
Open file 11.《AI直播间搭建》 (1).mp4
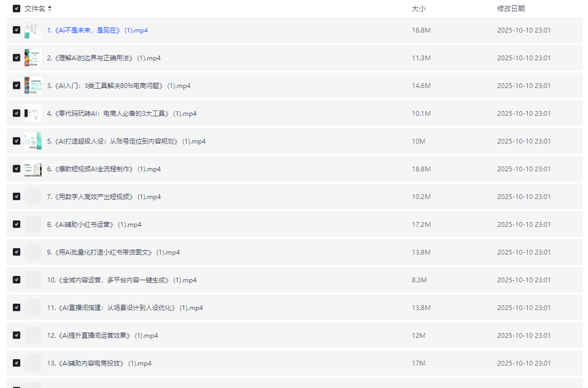125,308
